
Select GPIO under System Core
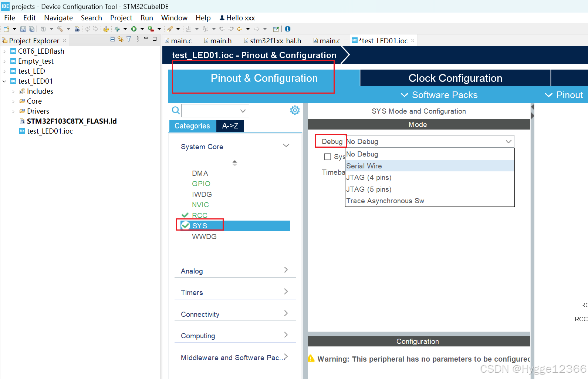pyautogui.click(x=201, y=184)
